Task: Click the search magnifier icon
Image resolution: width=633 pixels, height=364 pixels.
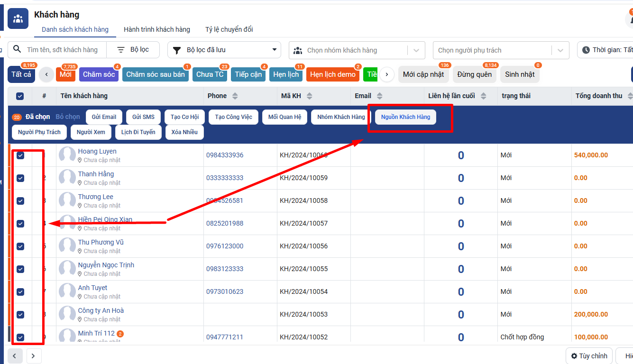Action: pos(17,50)
